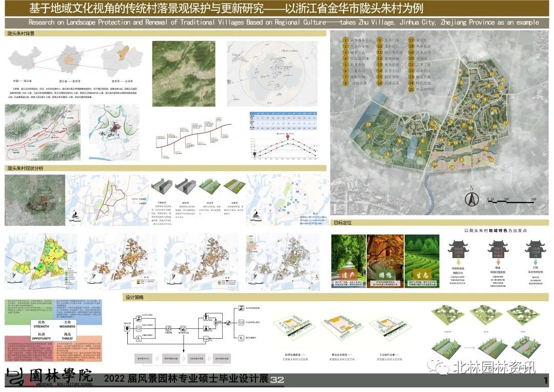Screen dimensions: 554x392
Task: Open the concentric circle range map
Action: click(x=272, y=73)
